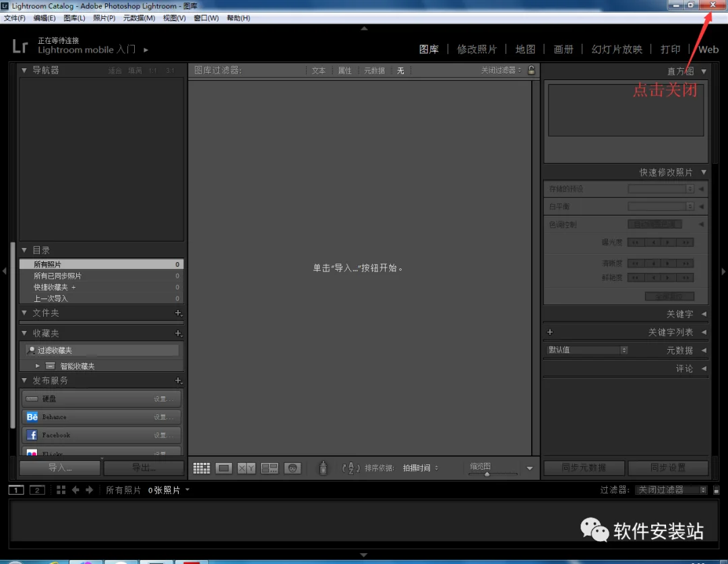Open the 文件(F) menu
The image size is (728, 564).
pos(15,18)
